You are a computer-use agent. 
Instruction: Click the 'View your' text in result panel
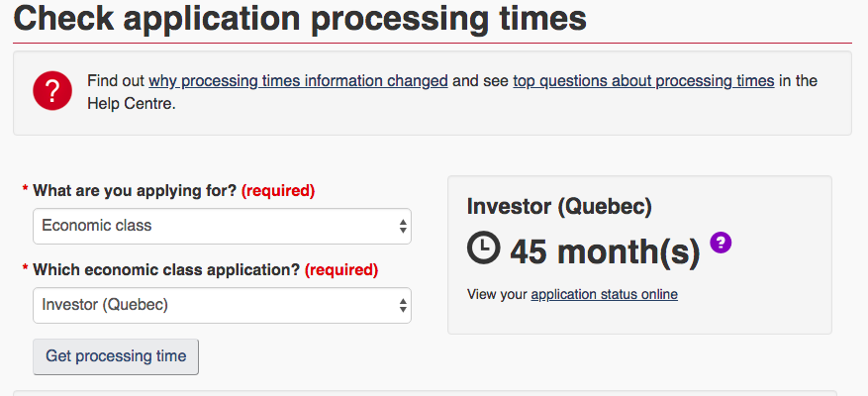click(497, 295)
